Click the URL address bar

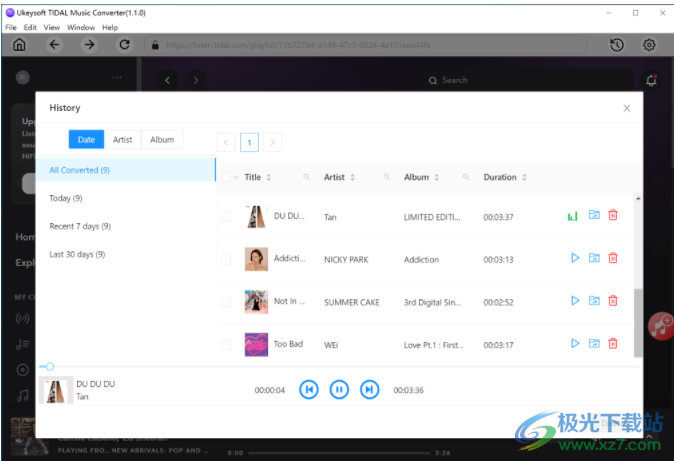pos(365,45)
